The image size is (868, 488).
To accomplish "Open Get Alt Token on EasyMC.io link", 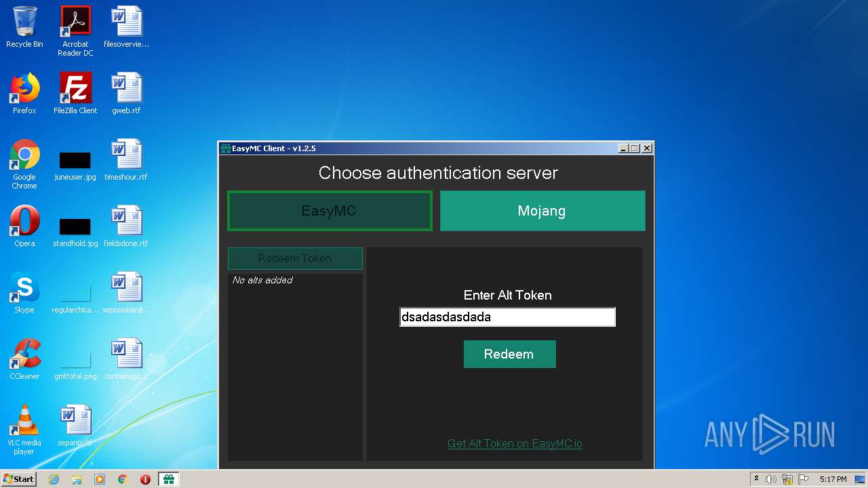I will [x=515, y=444].
